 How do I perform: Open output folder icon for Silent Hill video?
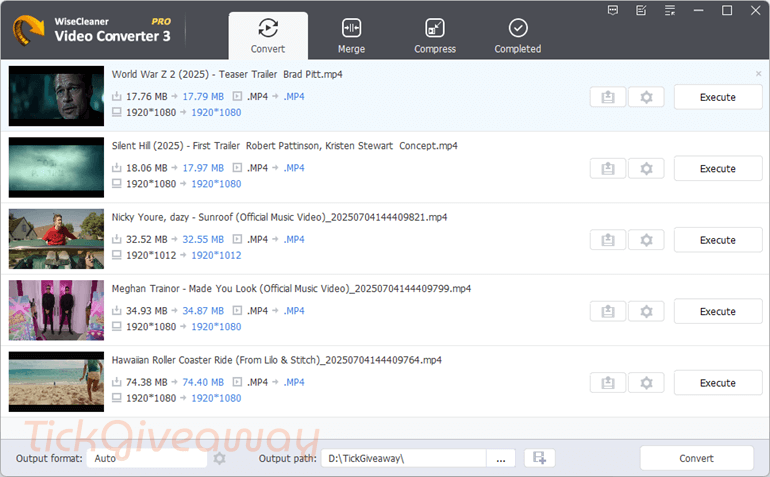608,168
